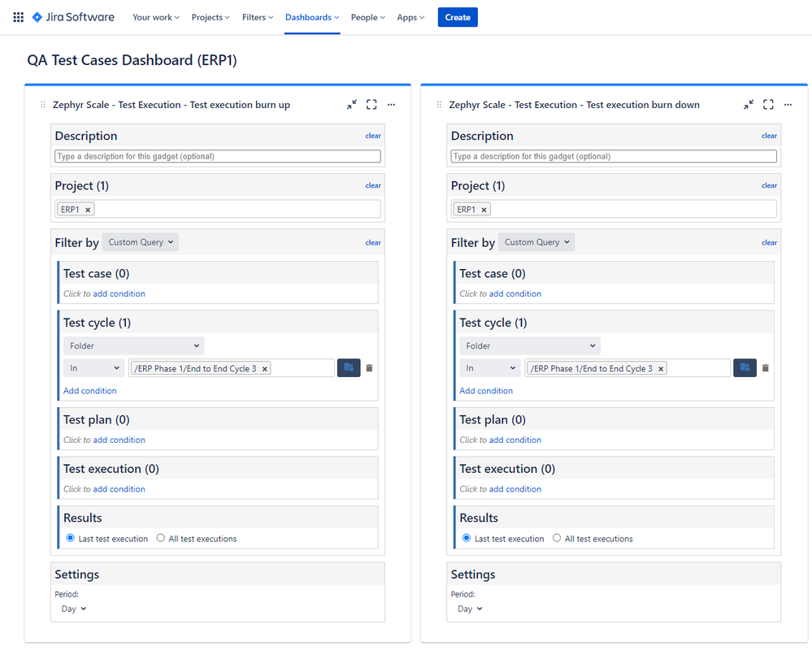Screen dimensions: 812x651
Task: Type in burn down gadget description field
Action: (614, 156)
